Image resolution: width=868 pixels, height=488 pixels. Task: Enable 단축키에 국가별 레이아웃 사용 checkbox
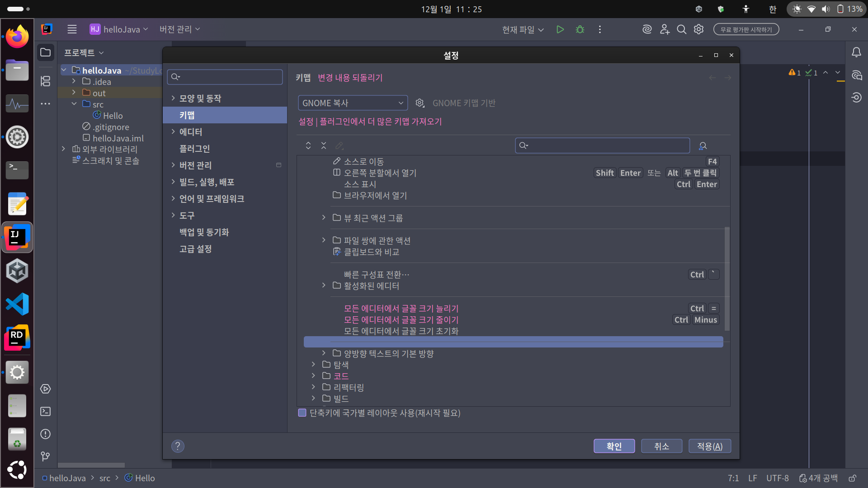coord(302,413)
